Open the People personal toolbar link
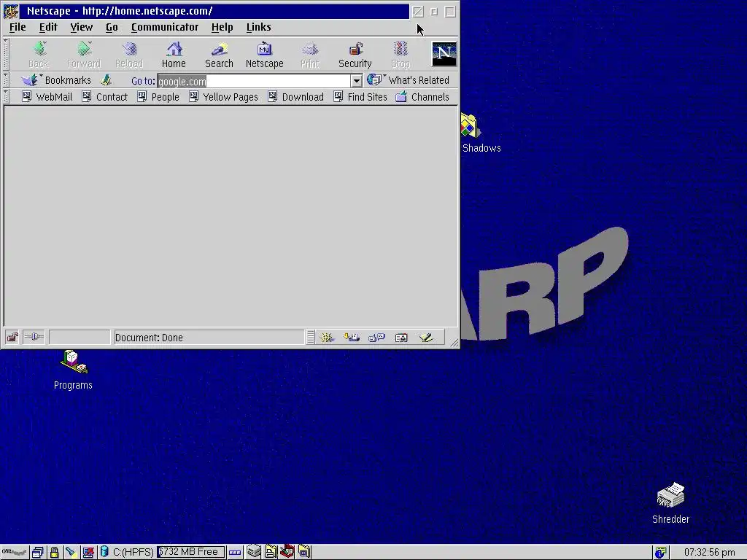This screenshot has width=747, height=560. [x=158, y=97]
